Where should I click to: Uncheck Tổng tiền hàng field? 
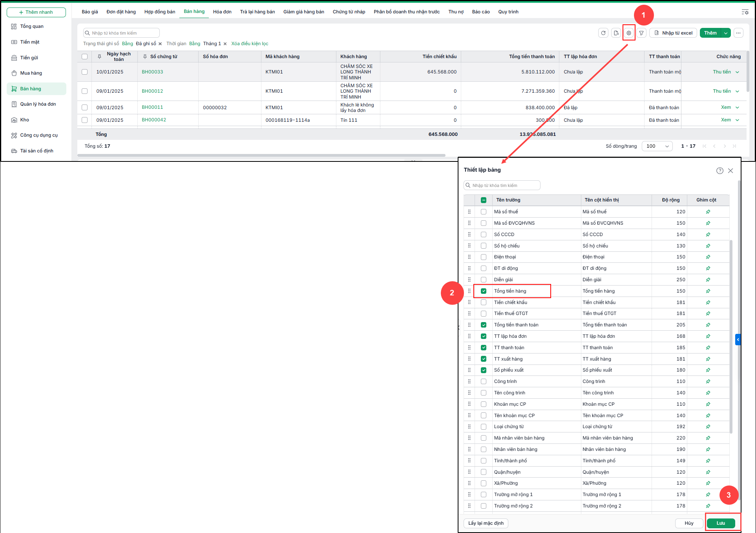(484, 291)
